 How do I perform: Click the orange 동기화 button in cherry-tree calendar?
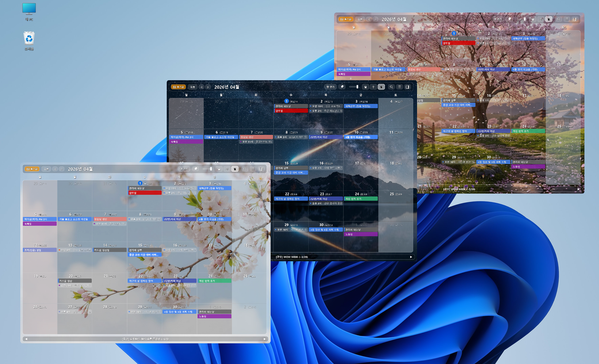click(x=346, y=19)
